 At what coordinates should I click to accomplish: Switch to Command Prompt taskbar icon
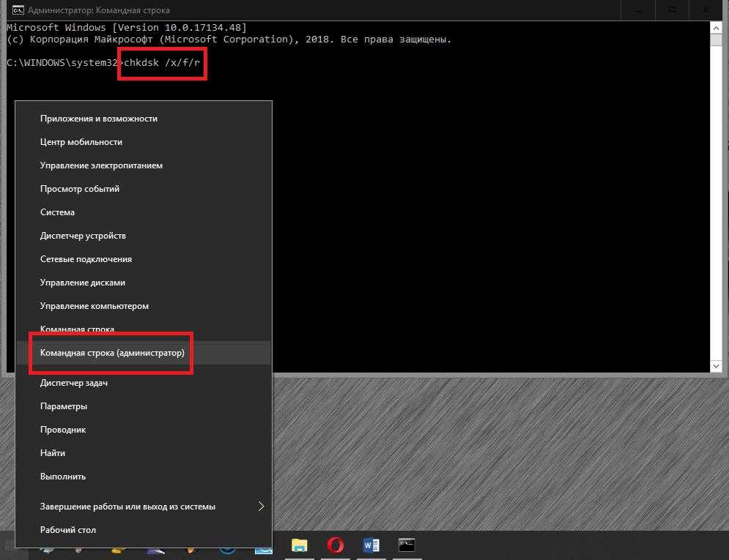(407, 545)
